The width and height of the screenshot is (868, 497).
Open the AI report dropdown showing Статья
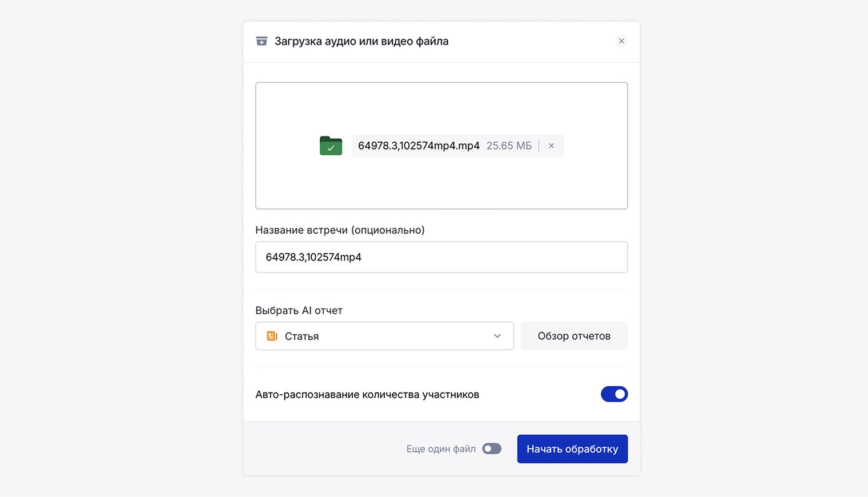[384, 336]
